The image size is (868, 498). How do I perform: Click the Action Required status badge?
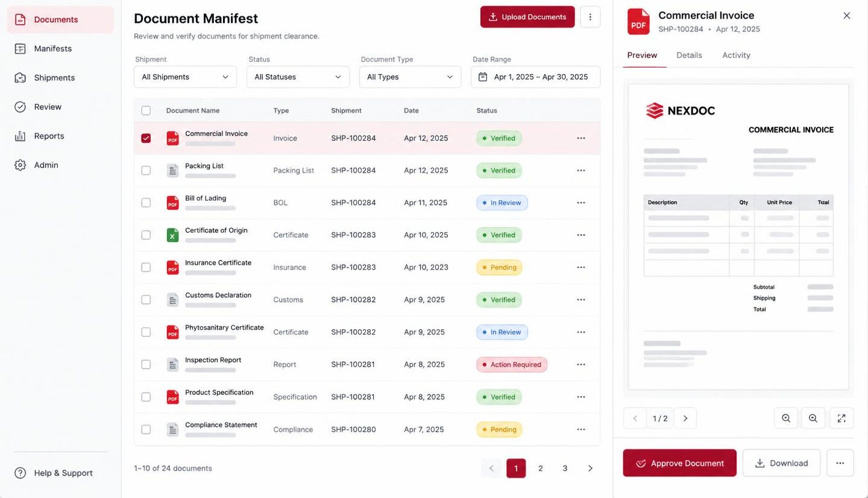tap(512, 365)
